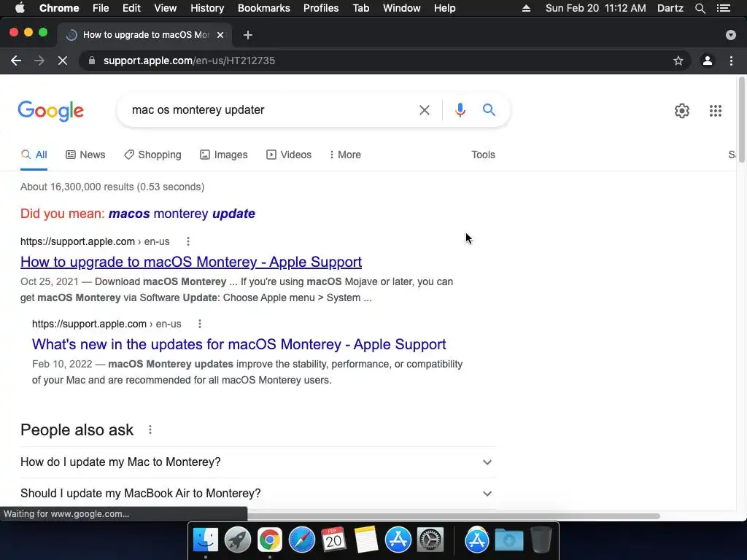Open Google settings gear
The height and width of the screenshot is (560, 747).
tap(682, 111)
